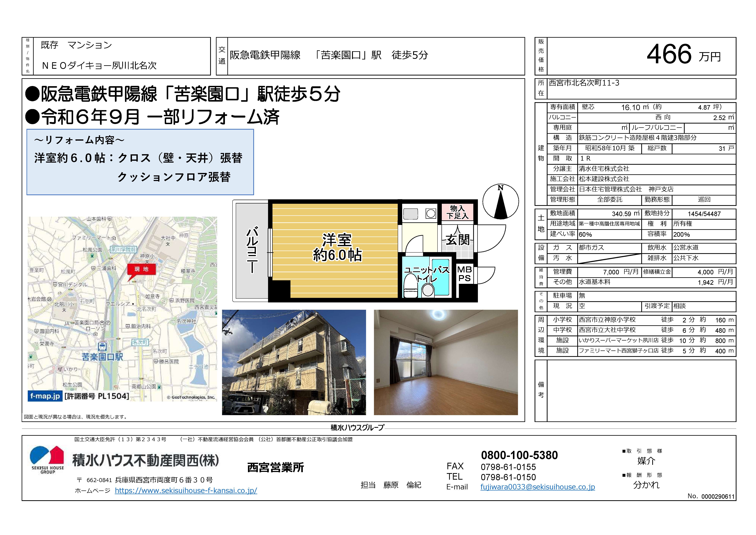Click the 玄関 entrance in floor plan
Screen dimensions: 756x535
[457, 239]
